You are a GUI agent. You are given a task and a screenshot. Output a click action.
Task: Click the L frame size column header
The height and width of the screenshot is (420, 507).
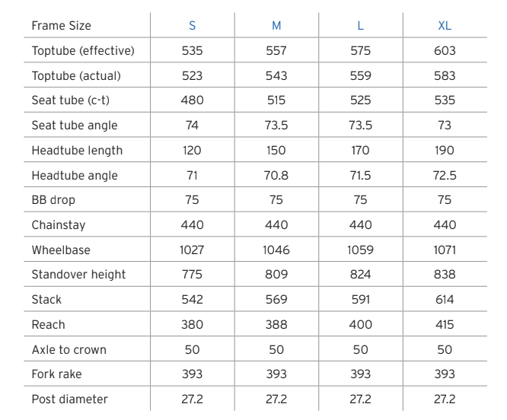360,26
